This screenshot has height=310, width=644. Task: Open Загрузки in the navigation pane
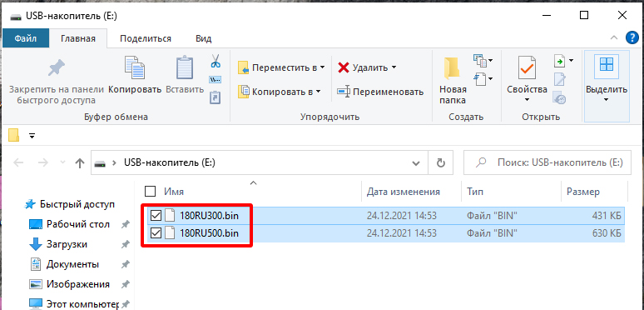pos(67,244)
